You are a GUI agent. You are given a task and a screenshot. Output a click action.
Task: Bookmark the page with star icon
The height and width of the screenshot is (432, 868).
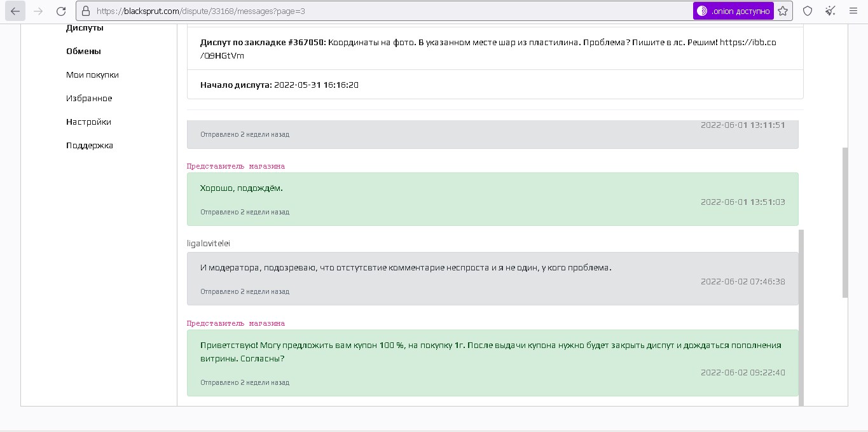[x=783, y=11]
